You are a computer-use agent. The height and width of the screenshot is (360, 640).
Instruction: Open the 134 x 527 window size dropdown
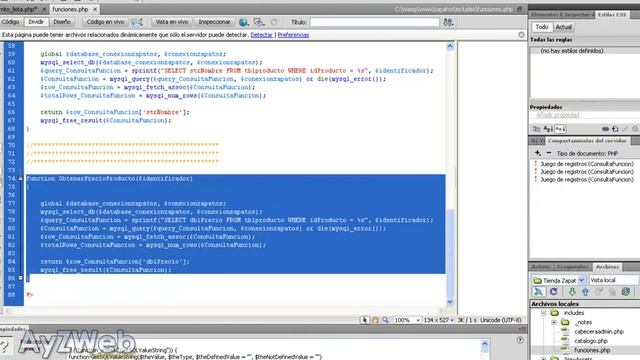pos(438,320)
